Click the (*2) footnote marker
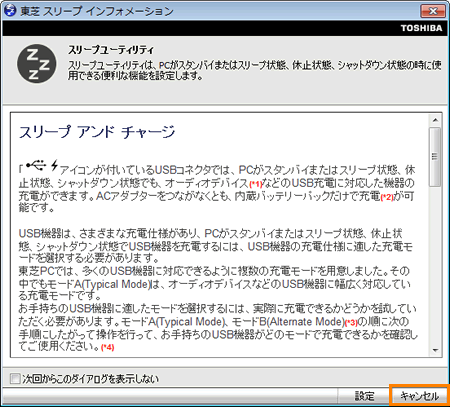Viewport: 450px width, 407px height. tap(387, 197)
